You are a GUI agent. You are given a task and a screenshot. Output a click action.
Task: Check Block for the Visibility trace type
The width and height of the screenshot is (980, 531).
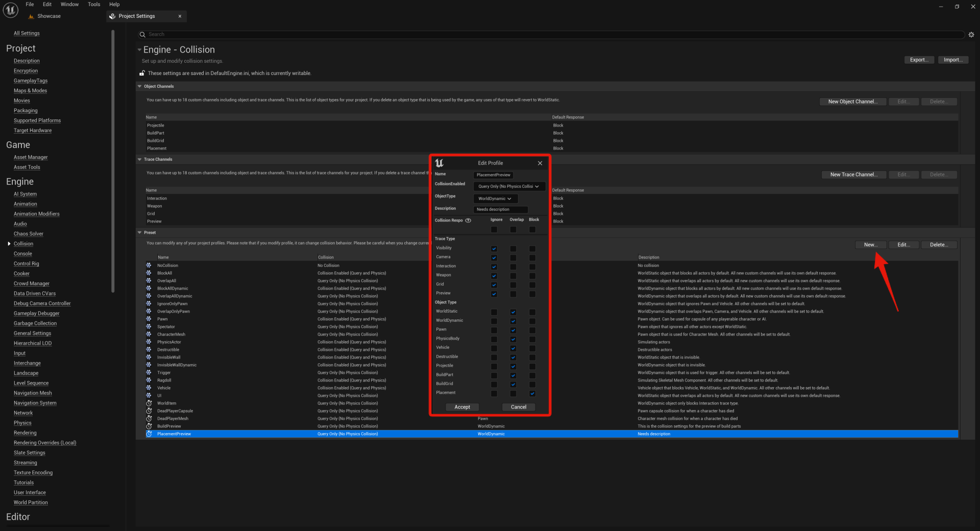(532, 249)
